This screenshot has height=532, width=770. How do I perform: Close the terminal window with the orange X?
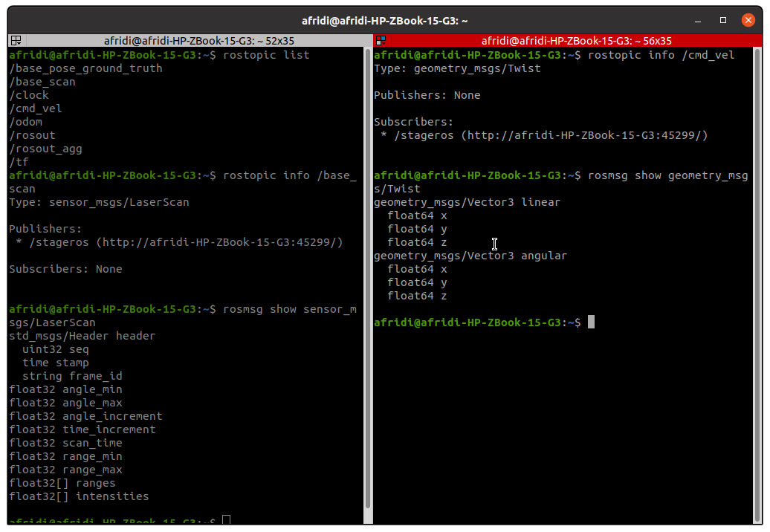(748, 20)
